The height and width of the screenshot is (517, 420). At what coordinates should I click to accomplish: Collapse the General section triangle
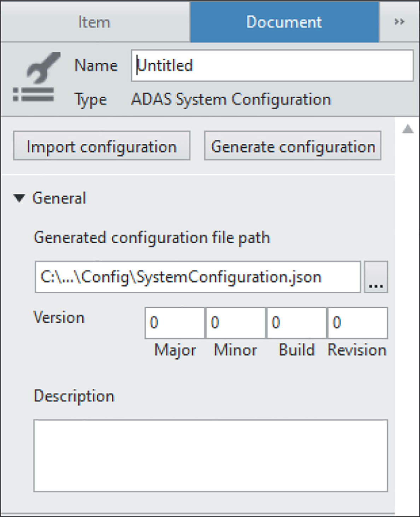(x=19, y=198)
